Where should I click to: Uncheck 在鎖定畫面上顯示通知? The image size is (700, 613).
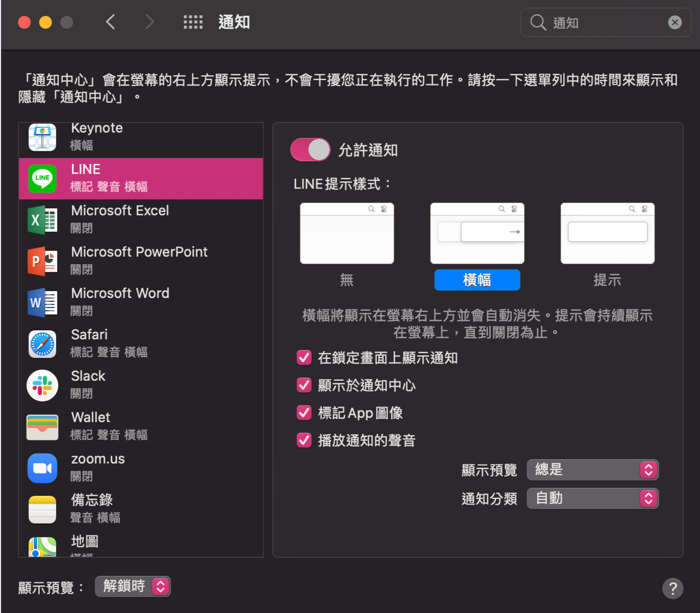click(304, 357)
